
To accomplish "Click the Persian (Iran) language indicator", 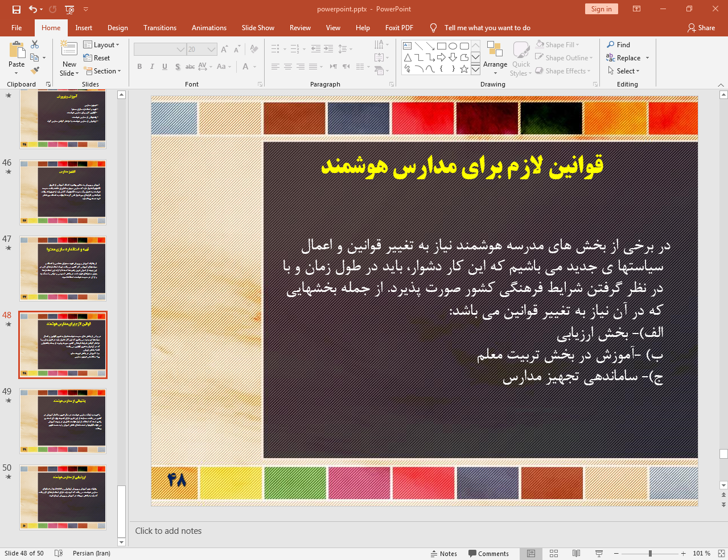I will click(x=92, y=553).
